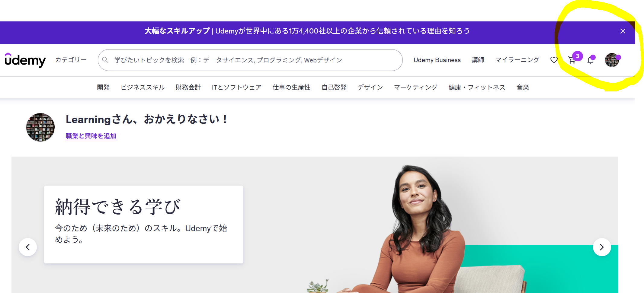Click the Udemy logo

point(25,60)
